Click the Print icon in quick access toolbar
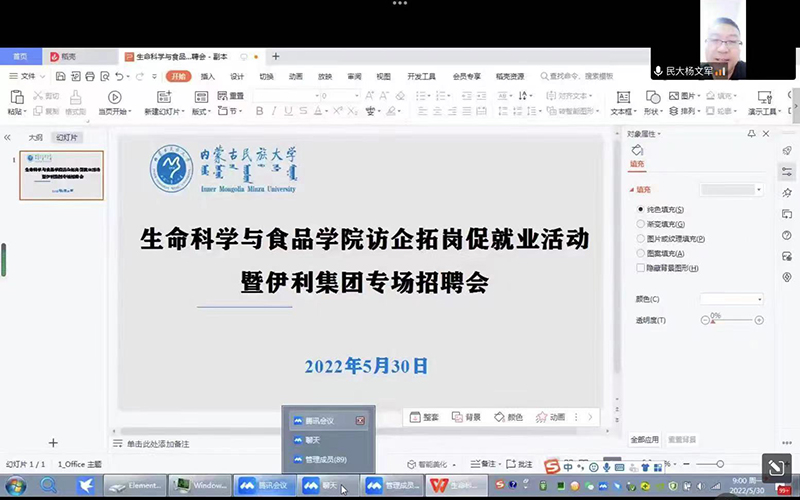The width and height of the screenshot is (800, 500). (x=90, y=77)
